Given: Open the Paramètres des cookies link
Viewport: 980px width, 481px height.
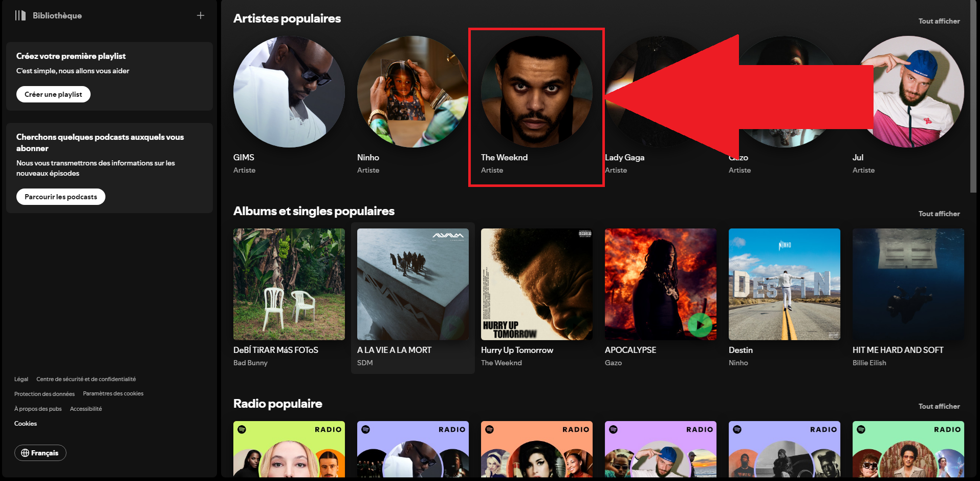Looking at the screenshot, I should 113,393.
